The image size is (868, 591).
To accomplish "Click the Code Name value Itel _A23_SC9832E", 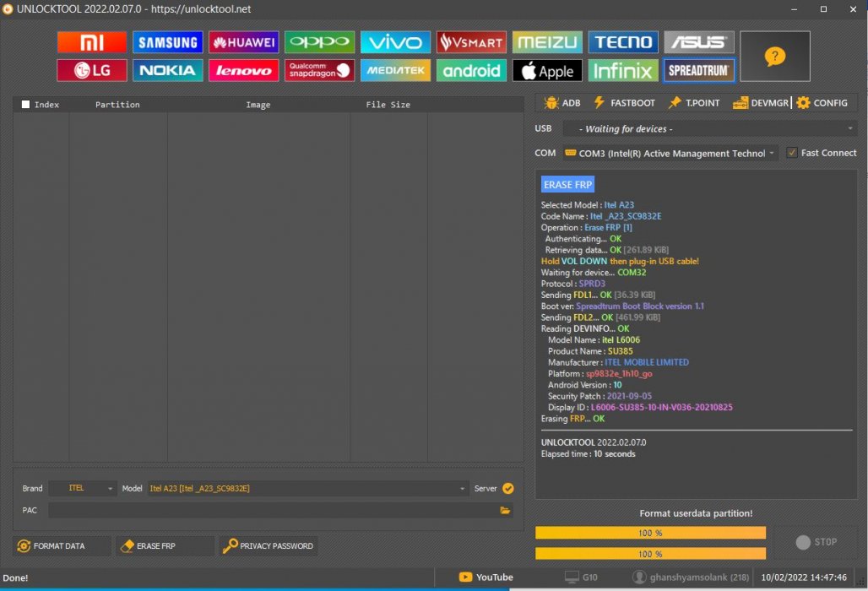I will (626, 216).
